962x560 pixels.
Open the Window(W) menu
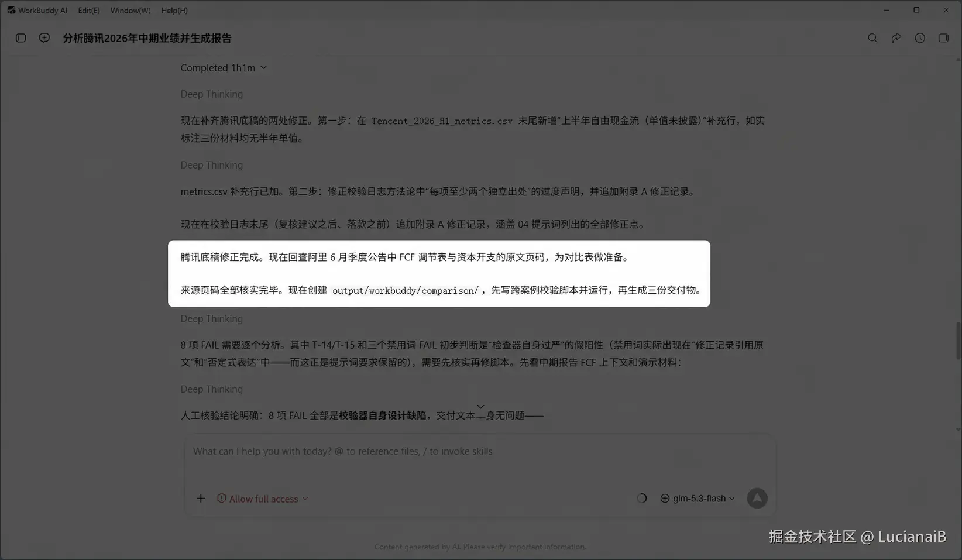click(130, 11)
